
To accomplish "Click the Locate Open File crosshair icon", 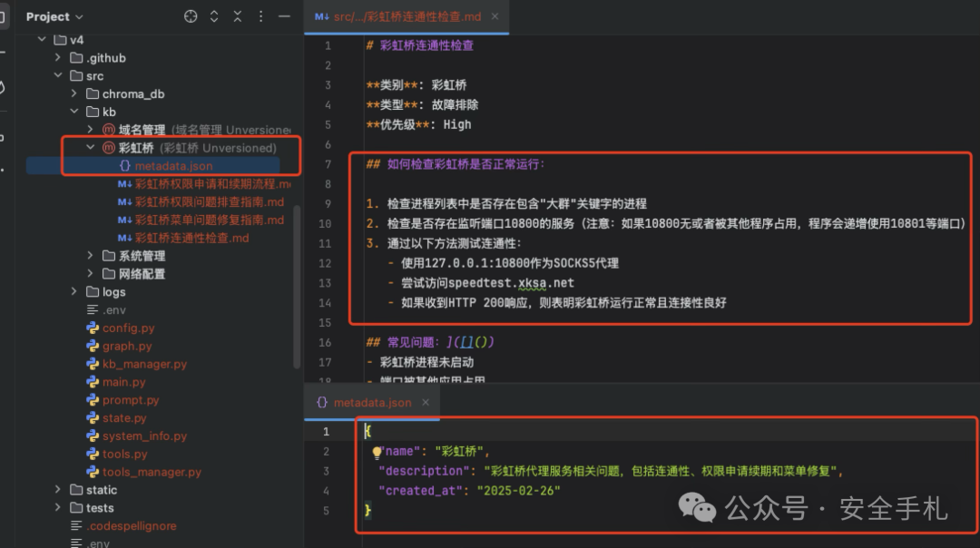I will (x=189, y=15).
